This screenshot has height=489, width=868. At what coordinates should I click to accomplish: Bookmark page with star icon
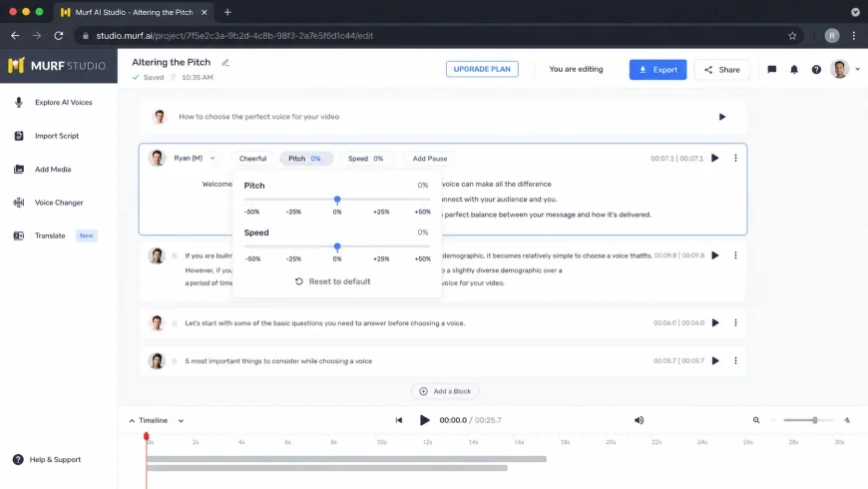(x=792, y=36)
